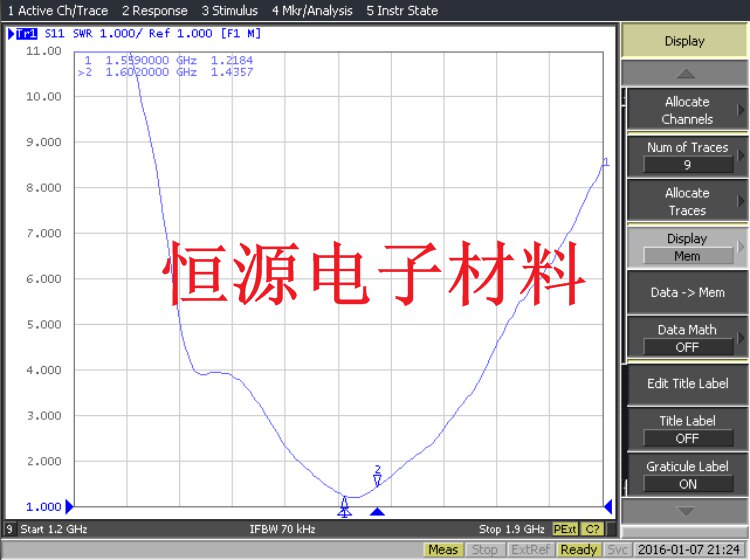Click Data -> Mem softkey
This screenshot has width=750, height=560.
[x=687, y=292]
